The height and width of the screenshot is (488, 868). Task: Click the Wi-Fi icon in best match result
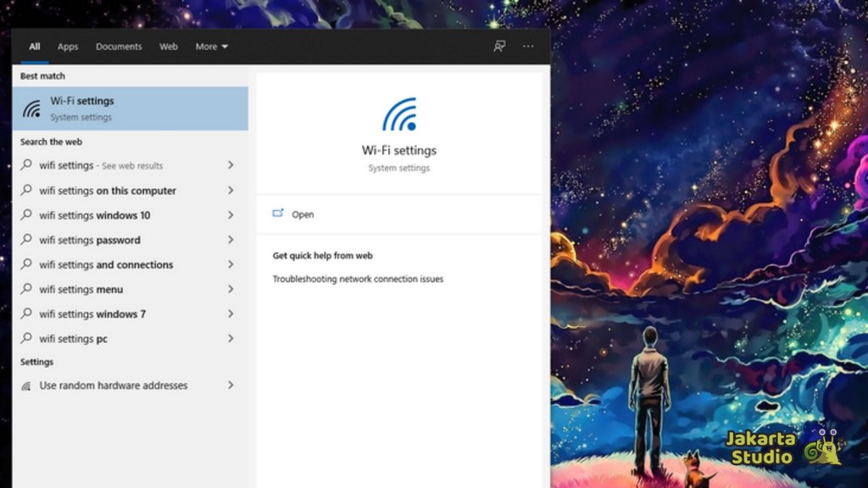coord(31,108)
